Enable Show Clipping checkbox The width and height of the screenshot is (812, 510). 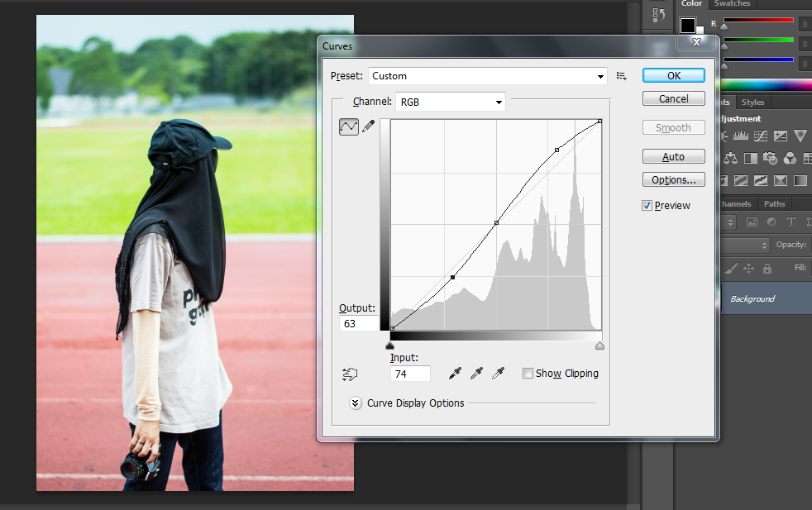(528, 374)
